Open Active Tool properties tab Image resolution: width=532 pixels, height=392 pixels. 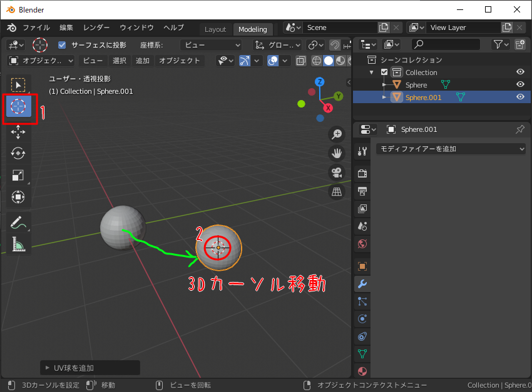[362, 151]
